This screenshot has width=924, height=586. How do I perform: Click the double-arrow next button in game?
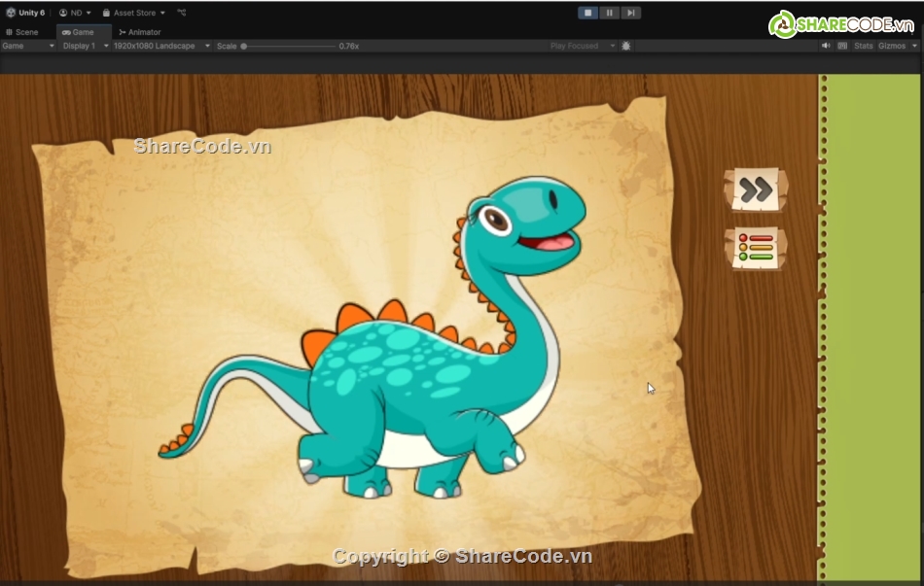click(x=756, y=190)
